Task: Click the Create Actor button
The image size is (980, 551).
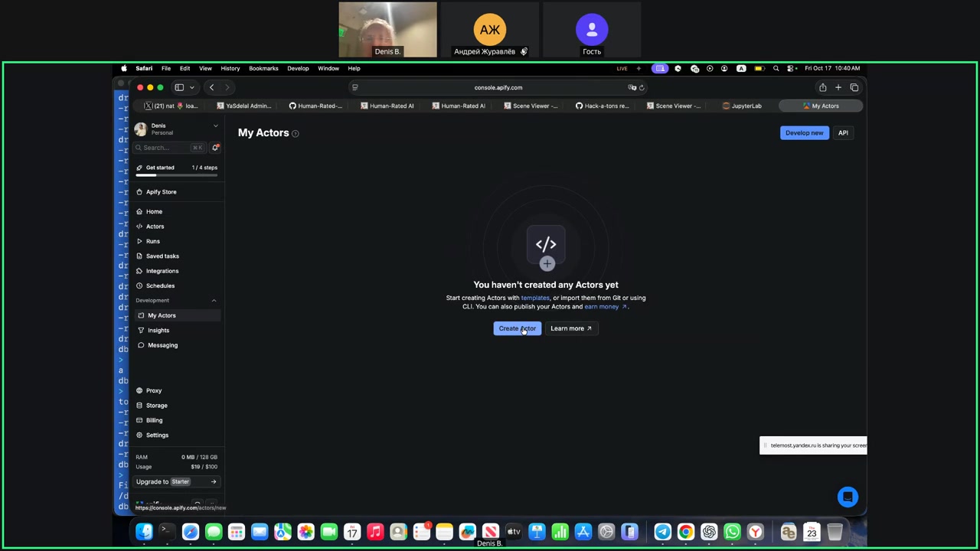Action: [517, 328]
